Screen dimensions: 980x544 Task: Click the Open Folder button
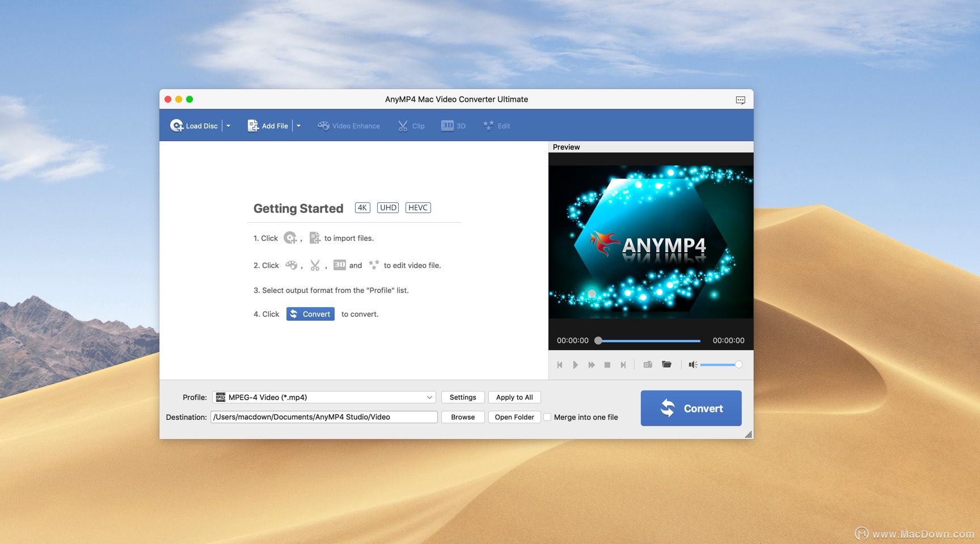point(514,417)
